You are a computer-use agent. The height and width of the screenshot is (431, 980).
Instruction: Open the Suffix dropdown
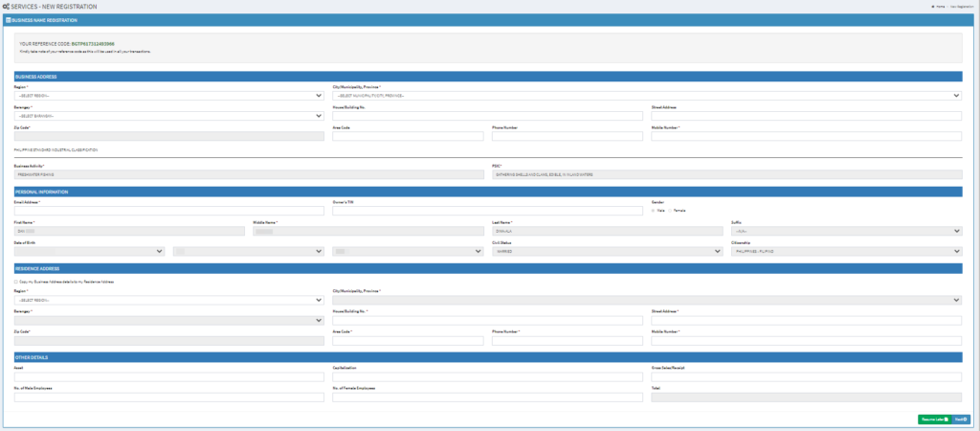846,231
